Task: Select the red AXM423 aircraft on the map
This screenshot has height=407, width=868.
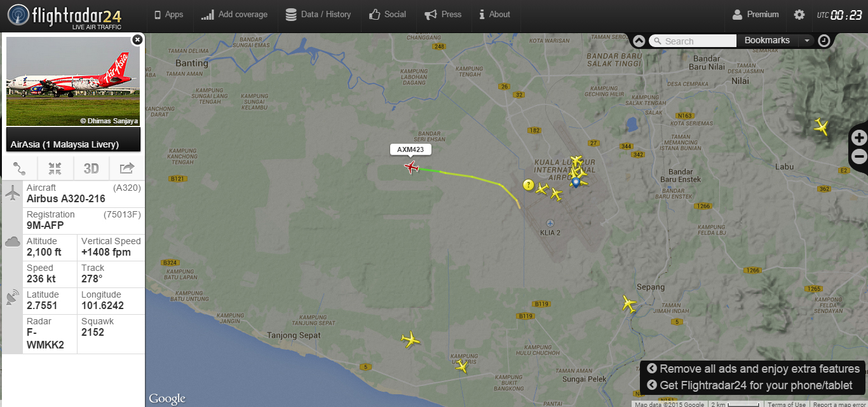Action: 412,167
